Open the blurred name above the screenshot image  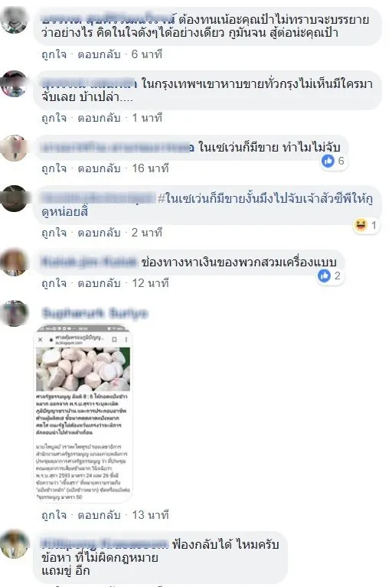tap(95, 313)
